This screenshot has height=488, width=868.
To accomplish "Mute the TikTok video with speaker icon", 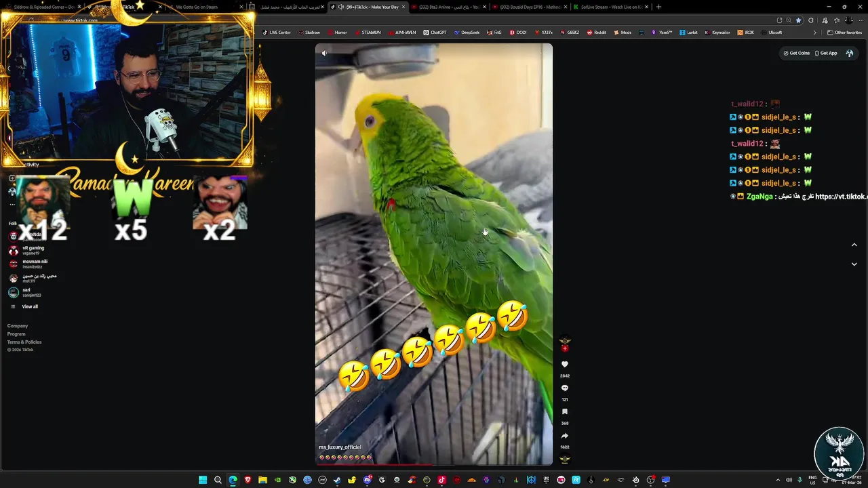I will pos(324,53).
